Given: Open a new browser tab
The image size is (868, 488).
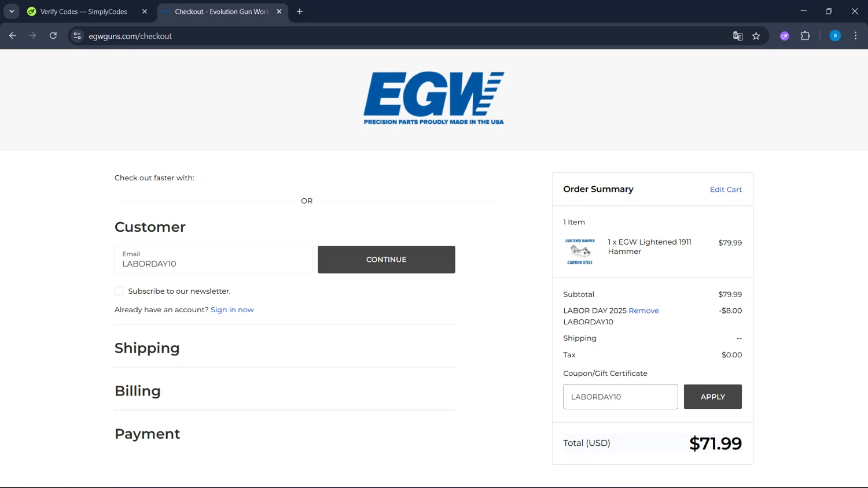Looking at the screenshot, I should pyautogui.click(x=300, y=12).
